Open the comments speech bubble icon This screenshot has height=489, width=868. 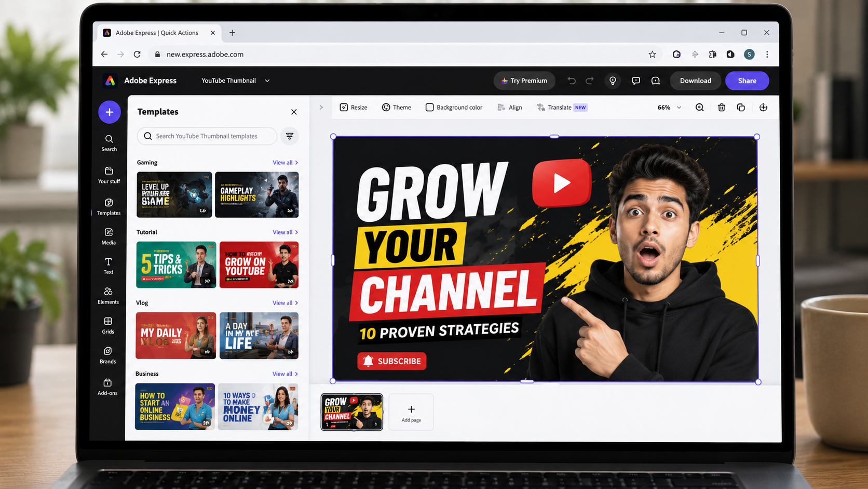click(x=636, y=81)
